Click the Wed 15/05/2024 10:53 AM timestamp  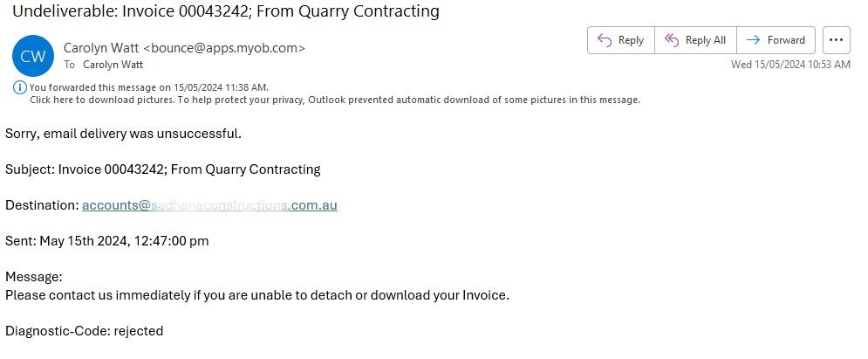tap(790, 65)
